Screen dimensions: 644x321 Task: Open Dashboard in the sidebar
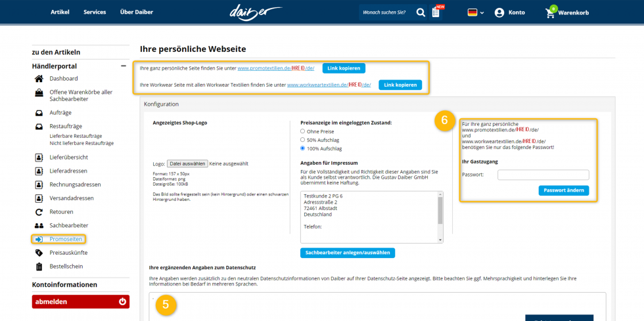[64, 78]
